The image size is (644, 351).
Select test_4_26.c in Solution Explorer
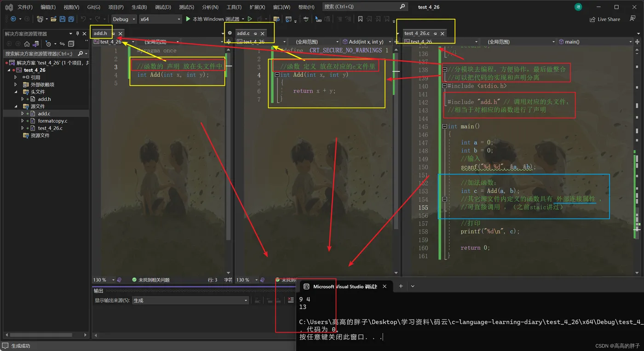point(50,128)
